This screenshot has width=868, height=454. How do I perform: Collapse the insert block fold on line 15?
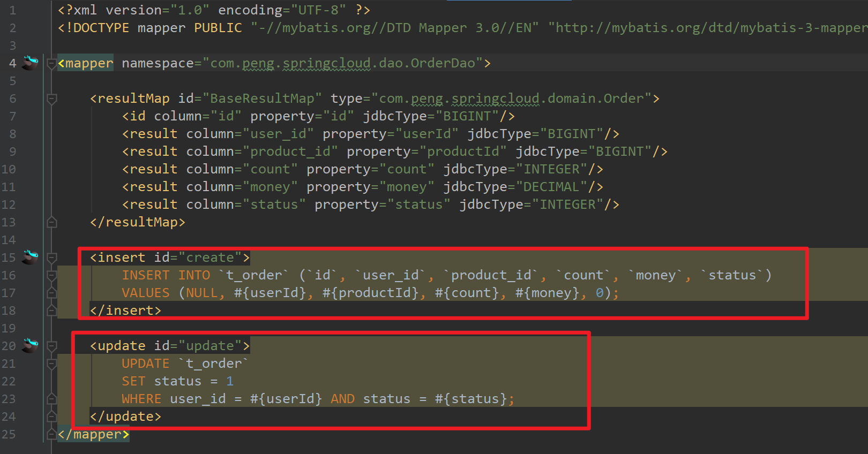(x=52, y=258)
